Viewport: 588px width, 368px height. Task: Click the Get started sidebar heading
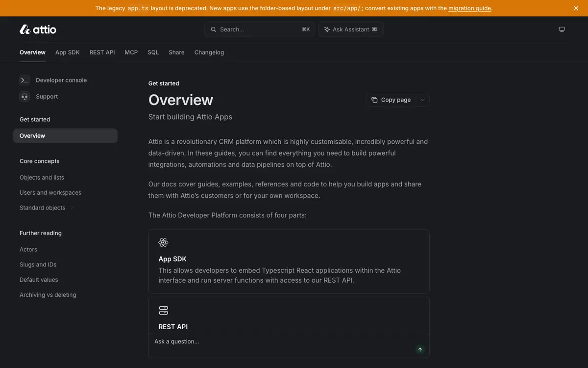[35, 120]
